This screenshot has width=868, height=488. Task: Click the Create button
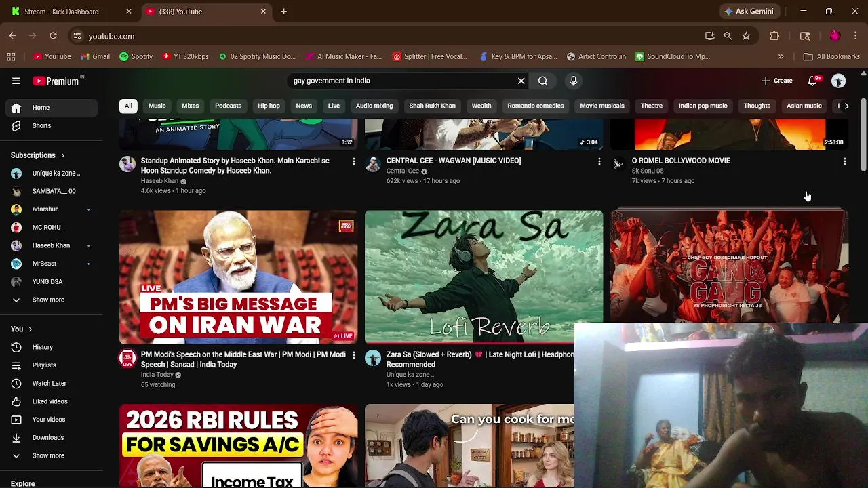coord(776,81)
